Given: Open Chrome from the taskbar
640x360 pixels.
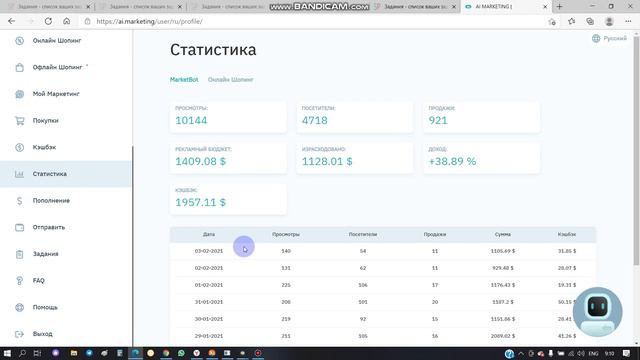Looking at the screenshot, I should (166, 353).
